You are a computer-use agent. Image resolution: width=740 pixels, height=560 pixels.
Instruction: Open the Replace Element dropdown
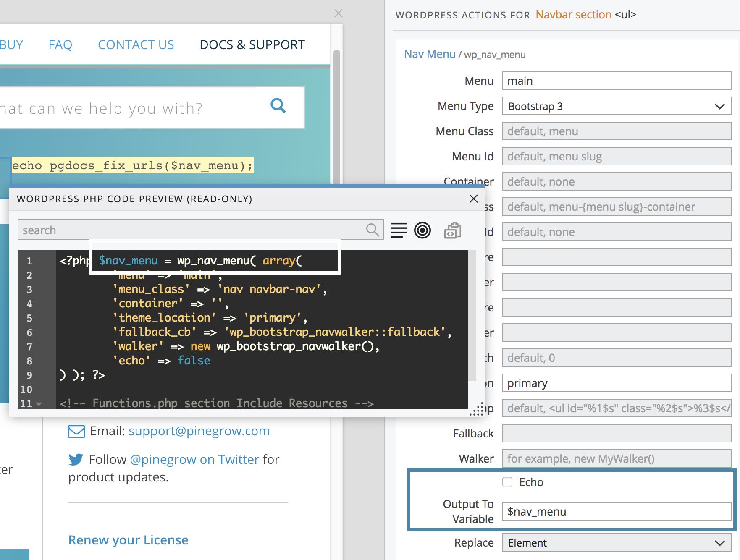point(617,543)
